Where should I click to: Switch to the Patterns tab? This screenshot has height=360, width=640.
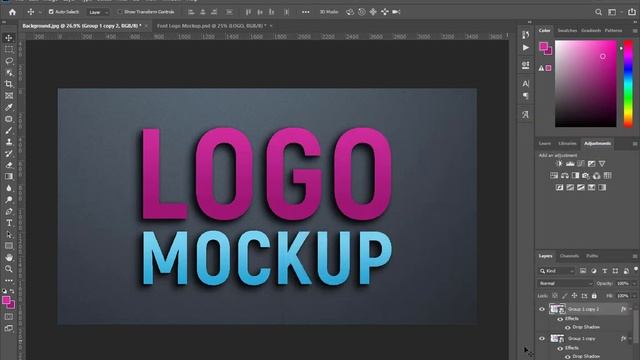613,31
